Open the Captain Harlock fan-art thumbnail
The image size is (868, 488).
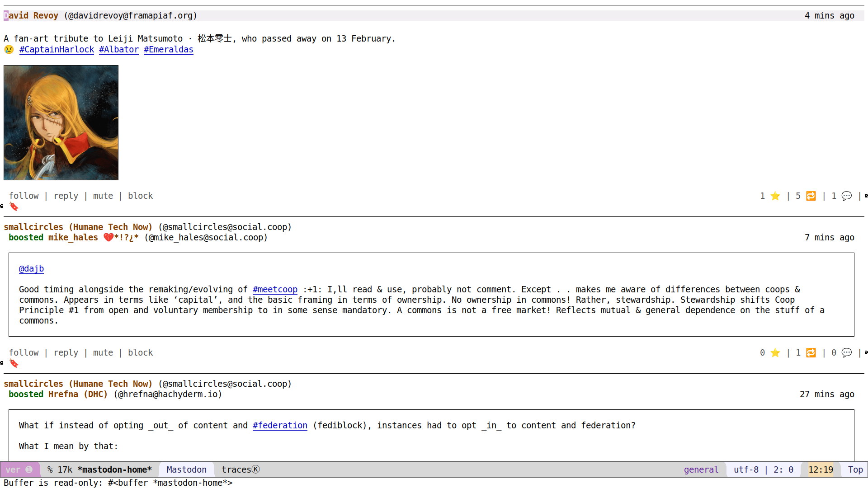tap(61, 123)
